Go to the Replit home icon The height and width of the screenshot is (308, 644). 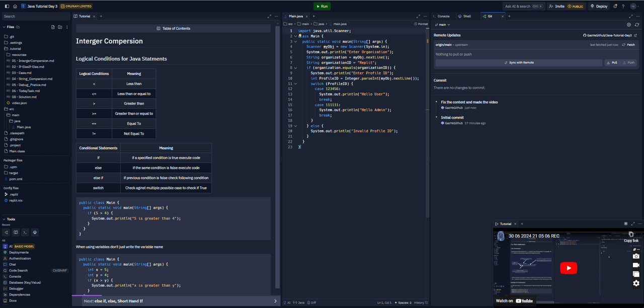coord(15,7)
